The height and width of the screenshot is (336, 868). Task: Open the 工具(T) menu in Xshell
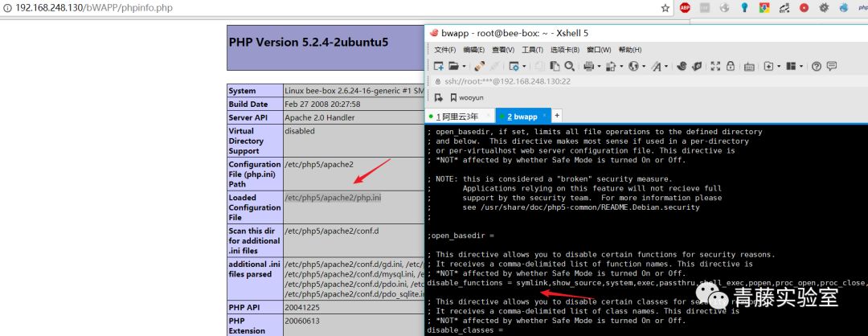(532, 50)
